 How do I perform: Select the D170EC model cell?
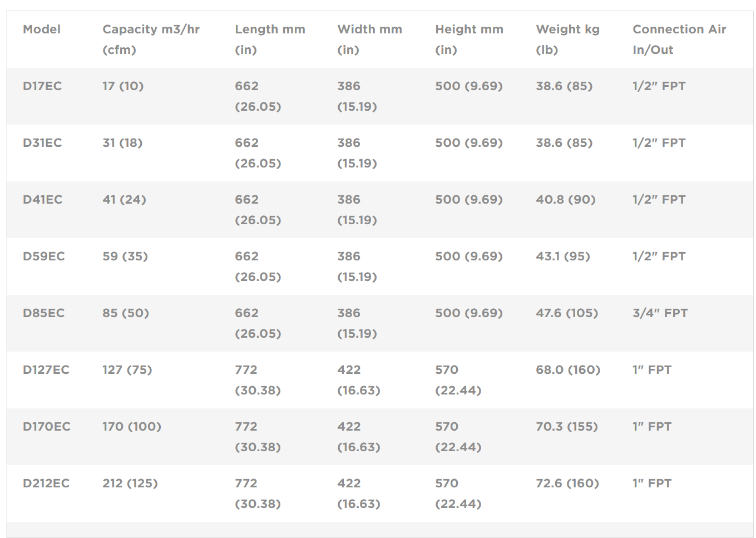(x=47, y=427)
